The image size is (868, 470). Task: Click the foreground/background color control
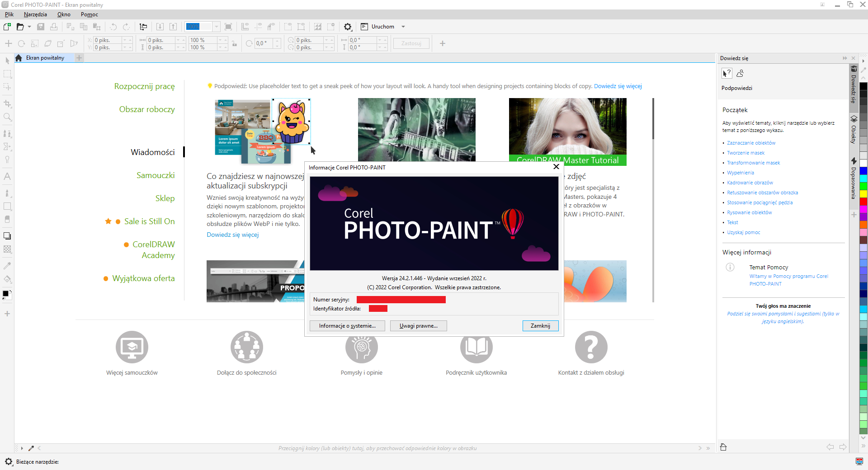pos(6,295)
